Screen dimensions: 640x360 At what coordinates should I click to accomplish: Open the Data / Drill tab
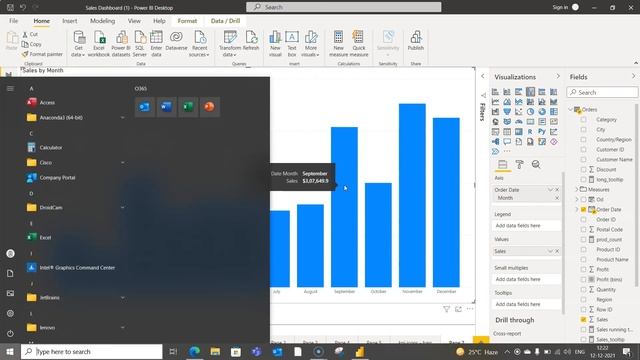(225, 21)
